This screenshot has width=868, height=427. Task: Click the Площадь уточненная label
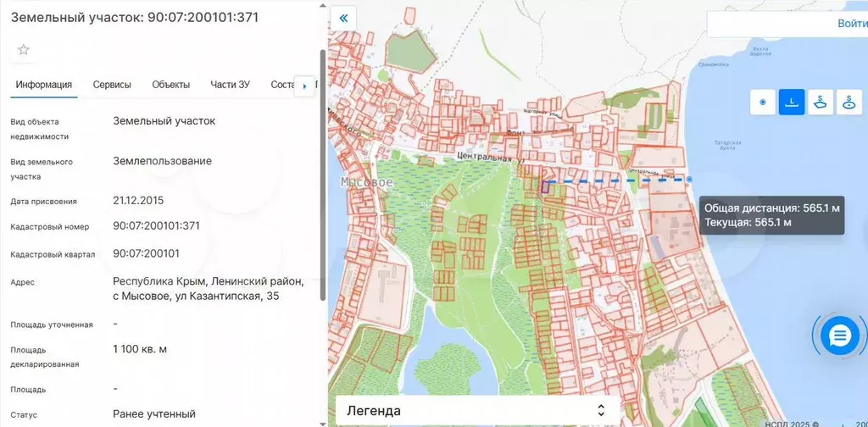click(x=52, y=324)
